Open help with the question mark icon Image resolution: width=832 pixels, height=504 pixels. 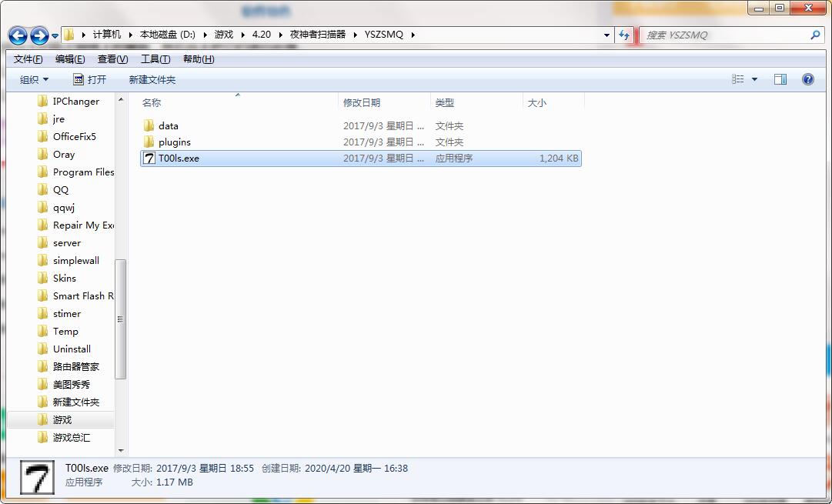[807, 79]
